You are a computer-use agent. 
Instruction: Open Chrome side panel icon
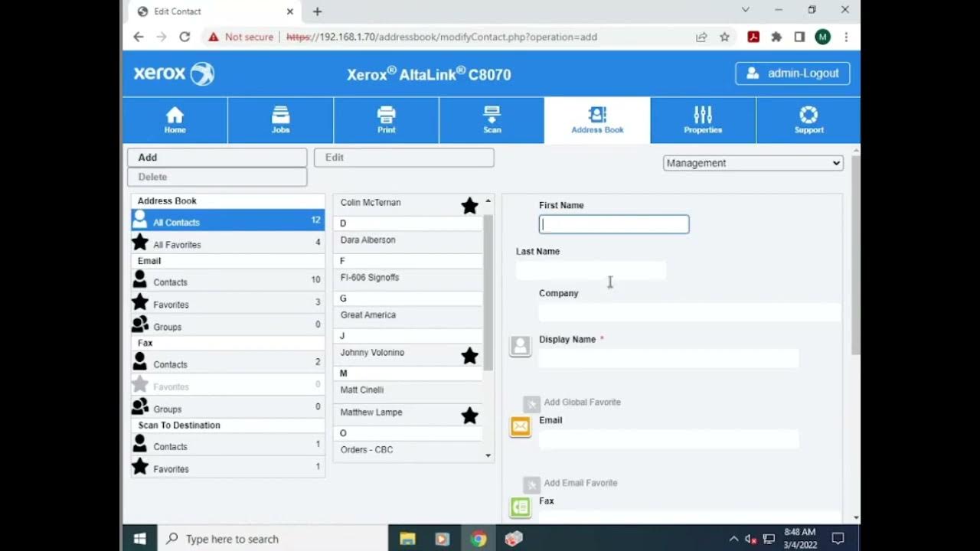coord(799,37)
